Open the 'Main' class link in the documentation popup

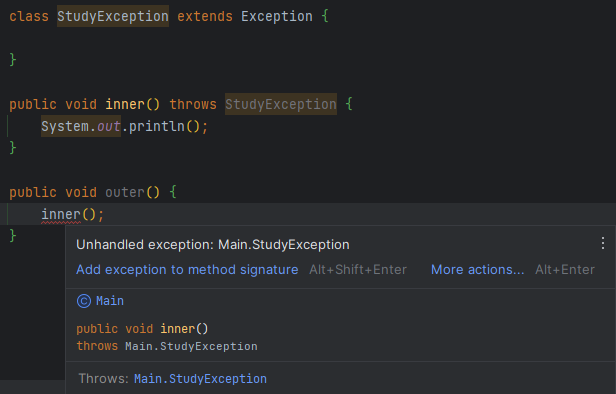click(110, 301)
